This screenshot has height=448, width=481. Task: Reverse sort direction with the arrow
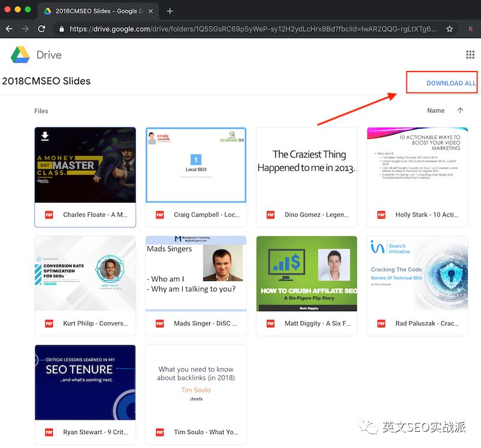click(460, 111)
